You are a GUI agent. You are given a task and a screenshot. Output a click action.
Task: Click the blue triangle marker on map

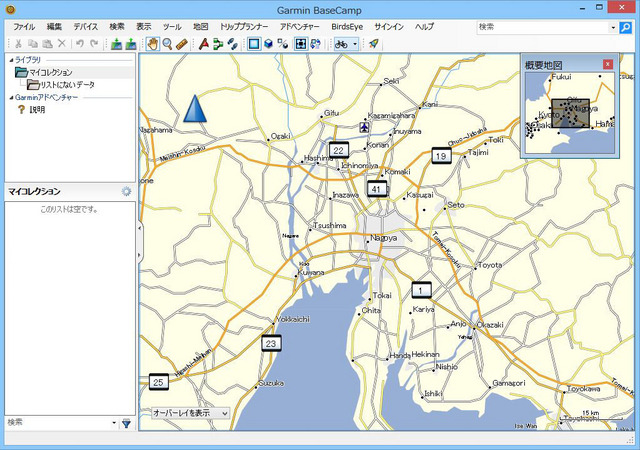pyautogui.click(x=195, y=109)
